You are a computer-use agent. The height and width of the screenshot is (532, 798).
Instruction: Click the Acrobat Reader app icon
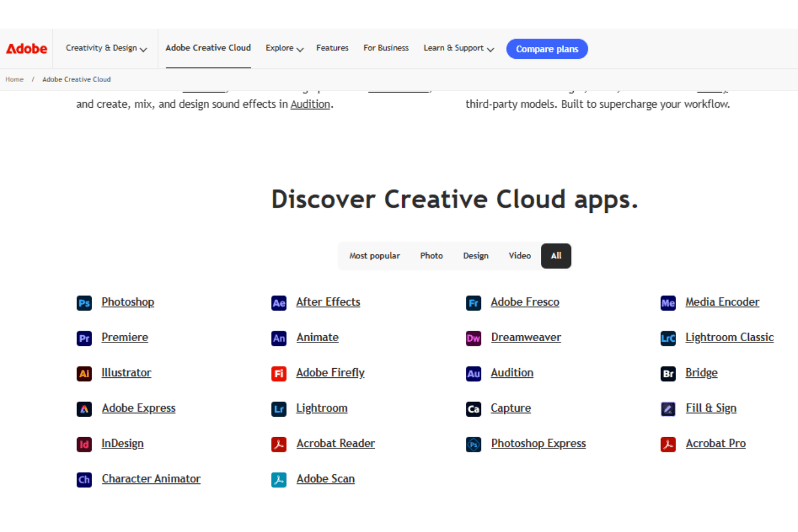pos(279,445)
